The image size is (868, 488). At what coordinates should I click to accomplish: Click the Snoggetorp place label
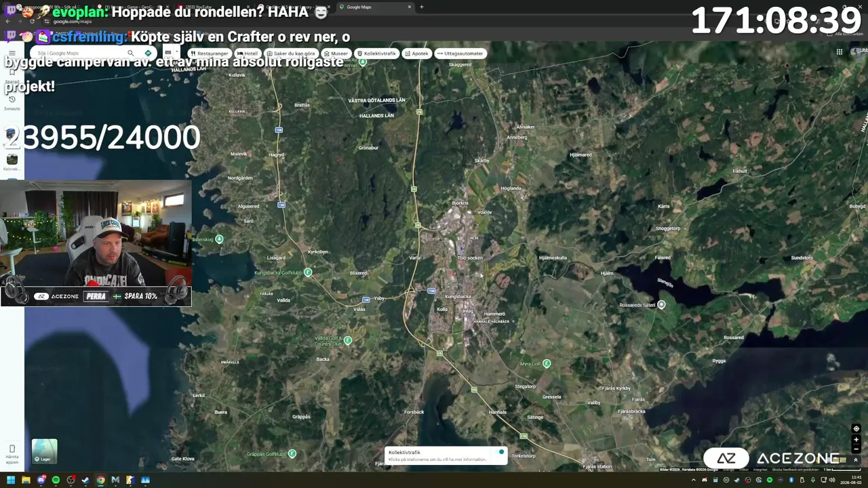pyautogui.click(x=668, y=228)
